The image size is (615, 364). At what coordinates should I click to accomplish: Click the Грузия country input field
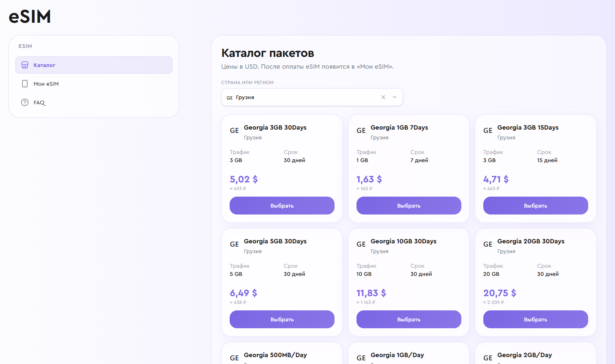tap(312, 97)
